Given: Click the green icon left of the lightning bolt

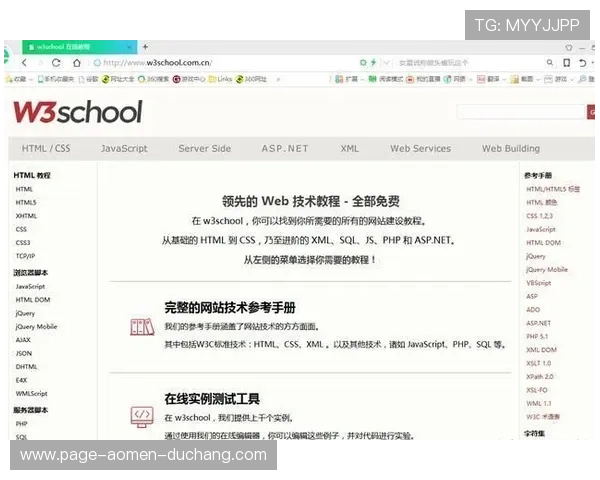Looking at the screenshot, I should point(363,62).
